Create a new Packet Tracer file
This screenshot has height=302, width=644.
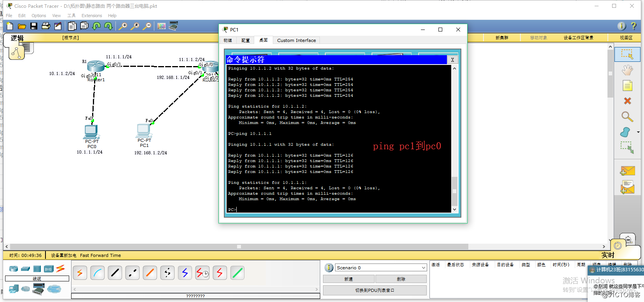click(x=10, y=26)
